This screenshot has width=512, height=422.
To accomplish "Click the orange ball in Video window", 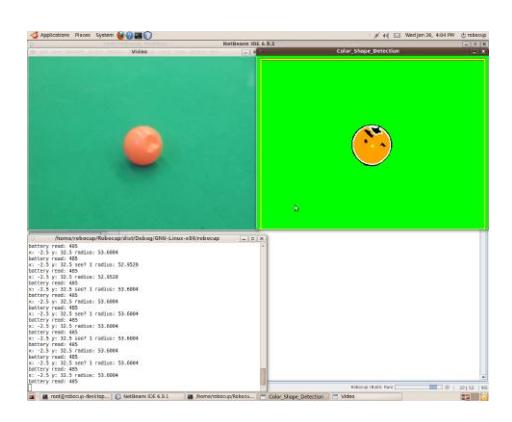I will pos(143,145).
